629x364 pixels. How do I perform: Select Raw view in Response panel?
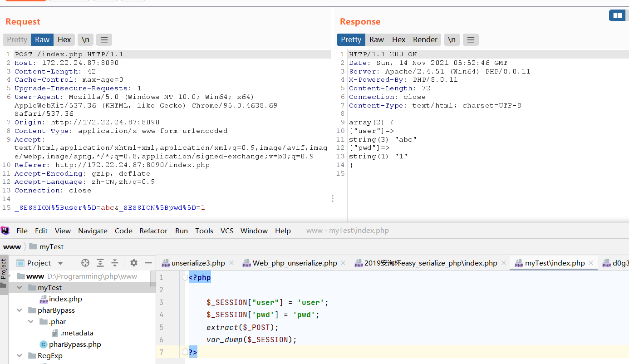pyautogui.click(x=376, y=40)
